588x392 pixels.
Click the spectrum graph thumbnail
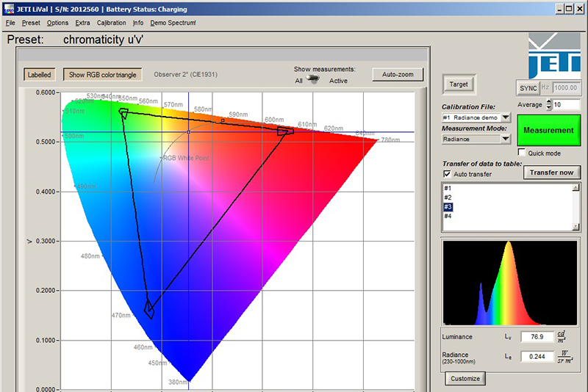tap(510, 283)
